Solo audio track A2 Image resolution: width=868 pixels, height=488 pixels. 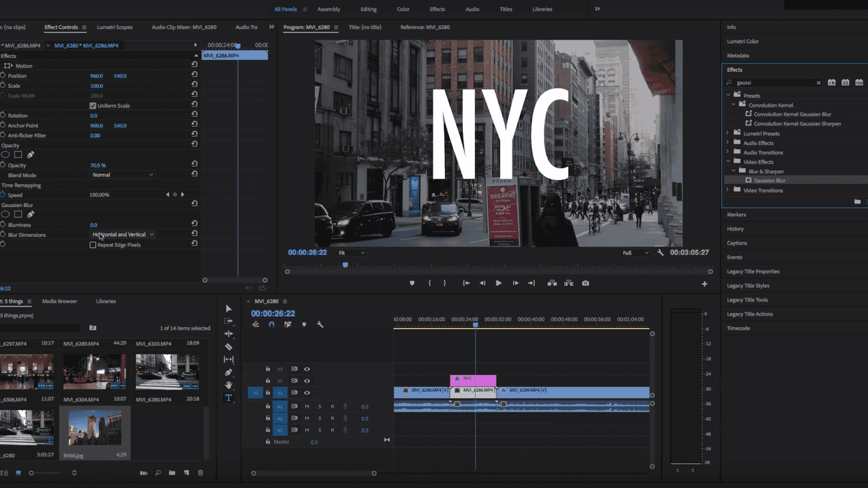click(x=320, y=418)
